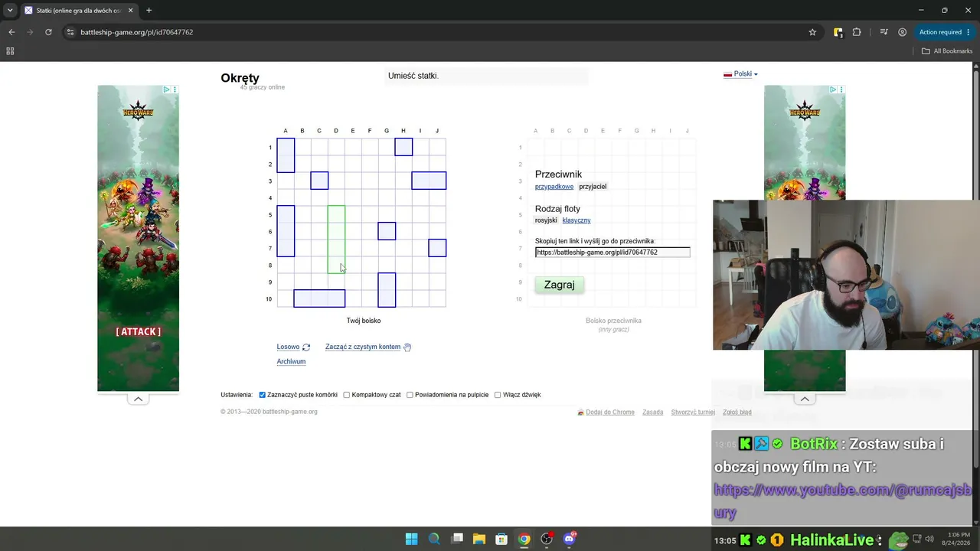This screenshot has width=980, height=551.
Task: Open the Polski language dropdown
Action: [740, 74]
